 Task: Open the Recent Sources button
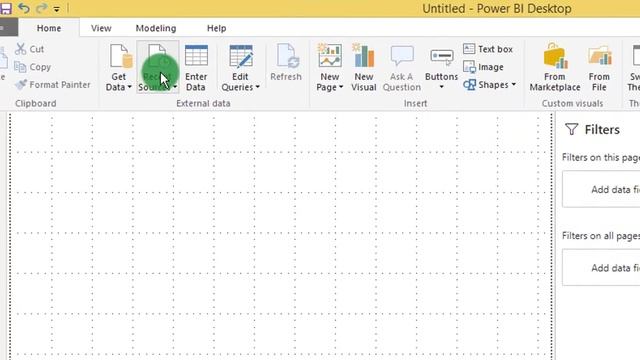158,67
